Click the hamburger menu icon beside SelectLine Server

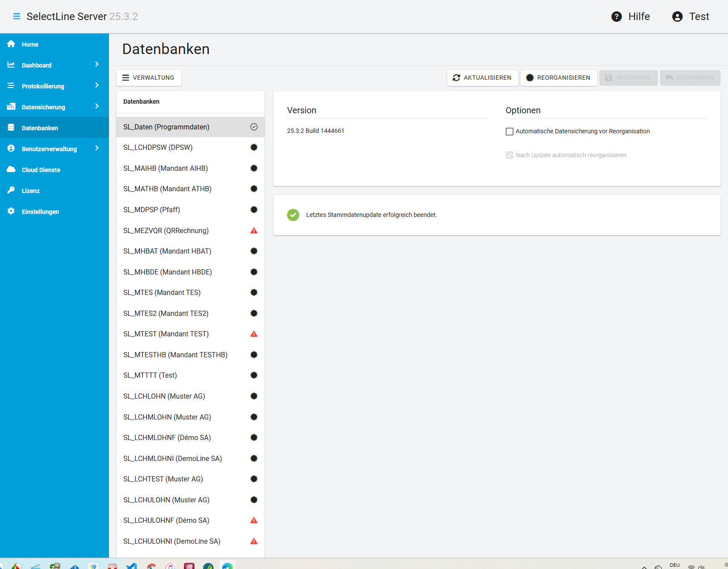tap(17, 17)
